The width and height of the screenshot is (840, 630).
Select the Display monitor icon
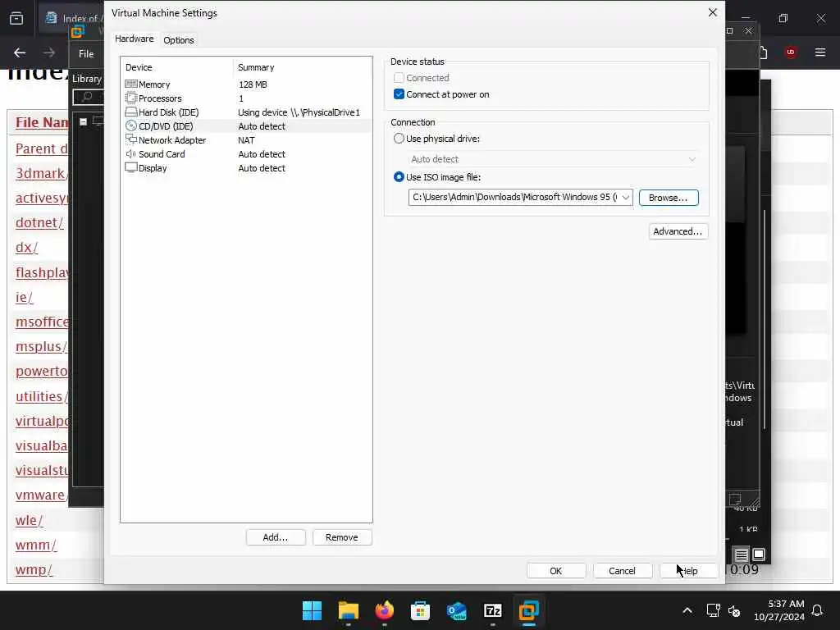coord(130,167)
